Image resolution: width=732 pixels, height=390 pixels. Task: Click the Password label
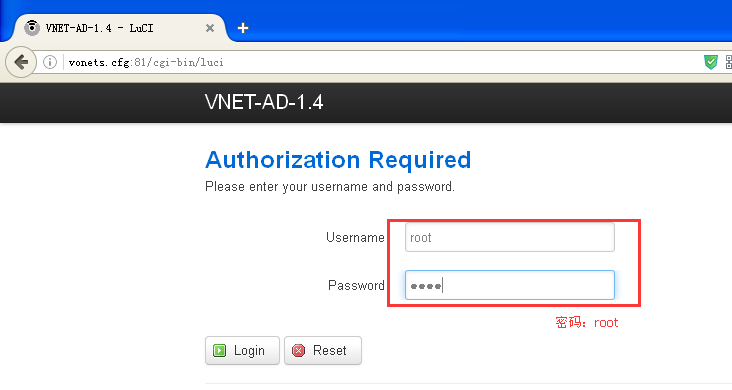[x=356, y=285]
